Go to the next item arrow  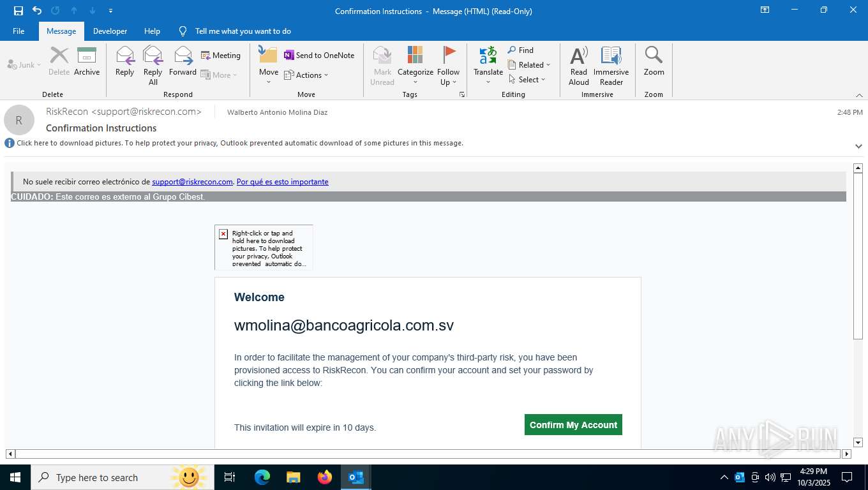(93, 11)
